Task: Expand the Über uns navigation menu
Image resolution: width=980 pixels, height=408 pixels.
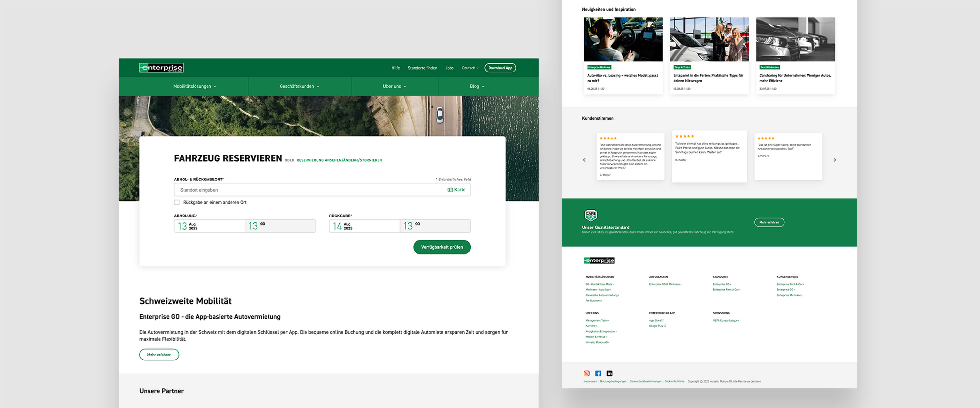Action: [x=394, y=86]
